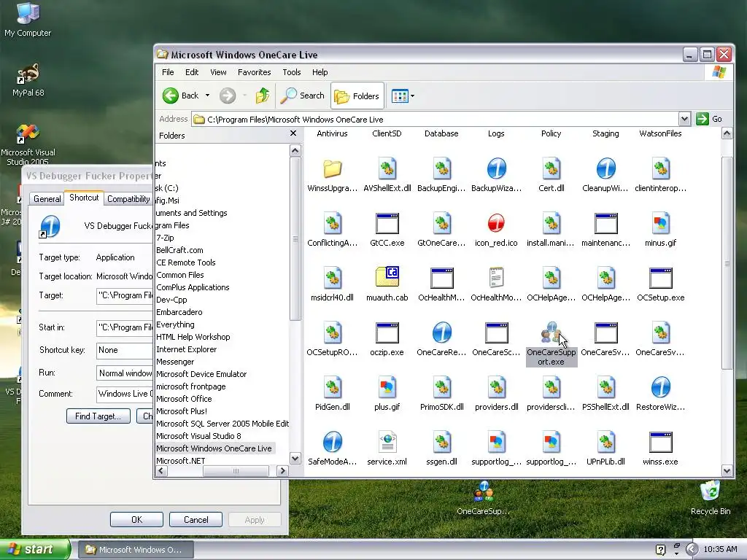Select the OCSetup.exe program icon
747x560 pixels.
coord(661,278)
